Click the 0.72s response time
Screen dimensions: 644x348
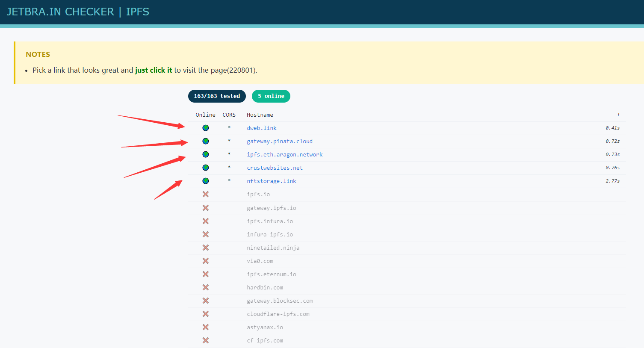click(612, 141)
